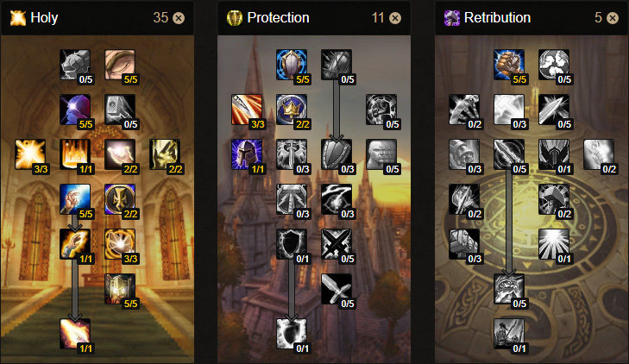
Task: Click the Protection tree header title
Action: pos(278,17)
